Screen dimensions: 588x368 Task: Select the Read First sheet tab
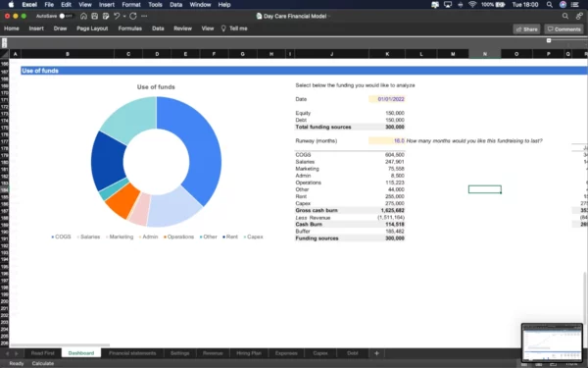point(43,353)
